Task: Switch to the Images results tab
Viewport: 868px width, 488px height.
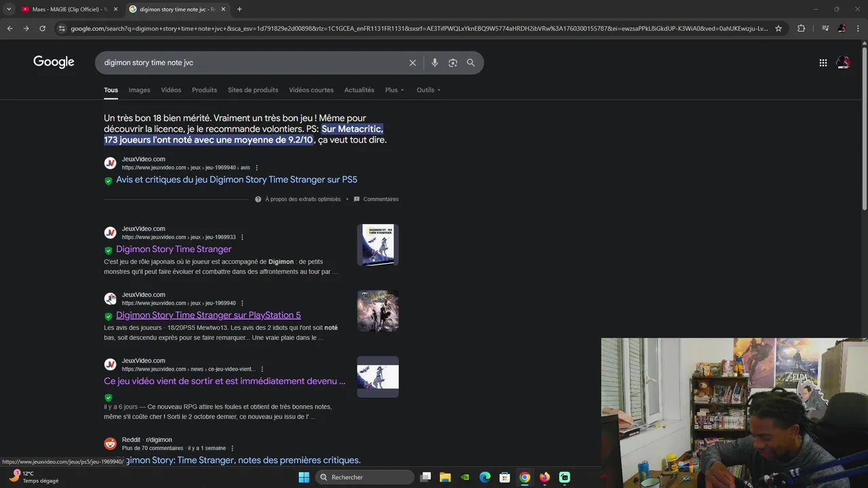Action: [139, 90]
